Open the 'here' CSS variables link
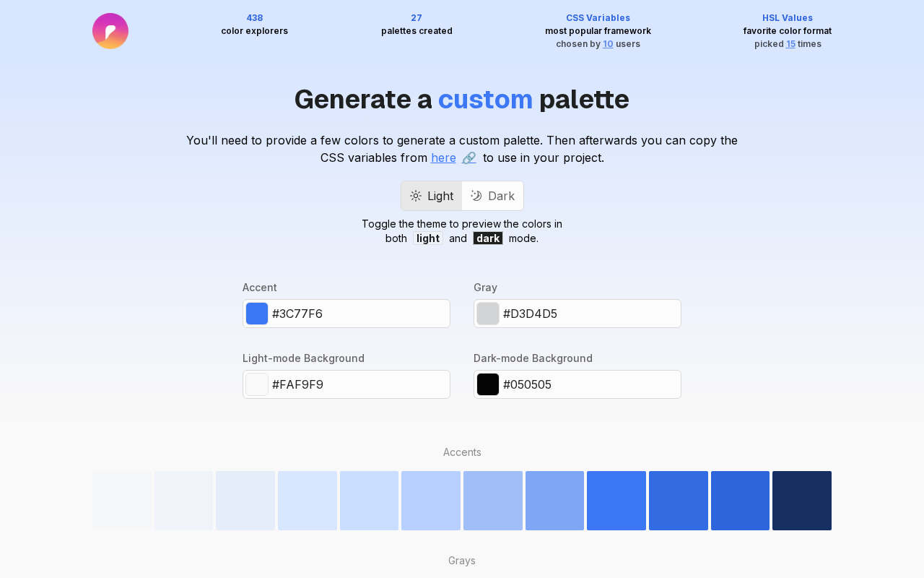Viewport: 924px width, 578px height. coord(443,158)
